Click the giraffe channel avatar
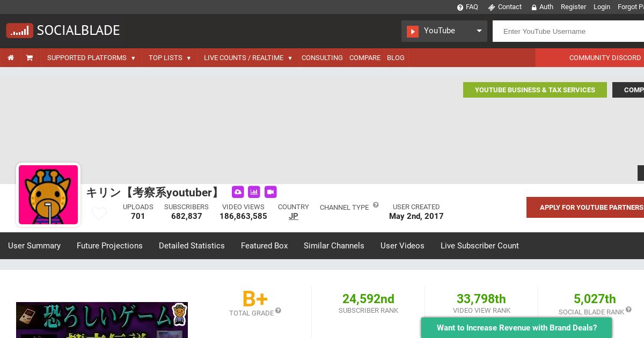Image resolution: width=644 pixels, height=338 pixels. point(48,195)
